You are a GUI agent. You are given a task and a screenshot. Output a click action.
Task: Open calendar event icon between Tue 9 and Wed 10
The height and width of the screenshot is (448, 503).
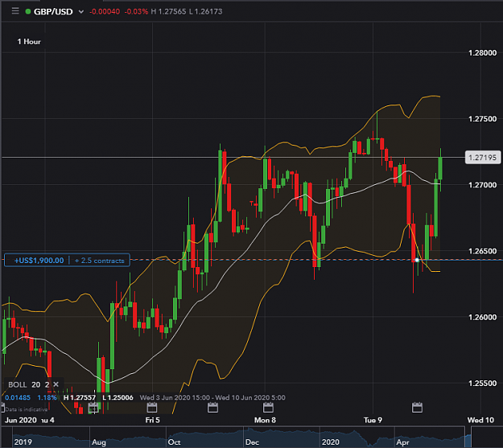pyautogui.click(x=417, y=408)
